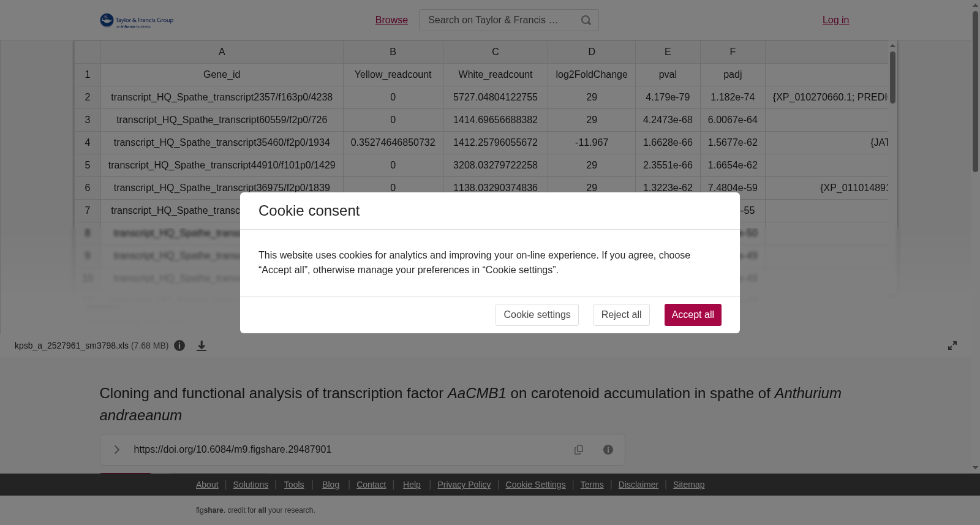
Task: Open the Sitemap footer link
Action: tap(688, 485)
